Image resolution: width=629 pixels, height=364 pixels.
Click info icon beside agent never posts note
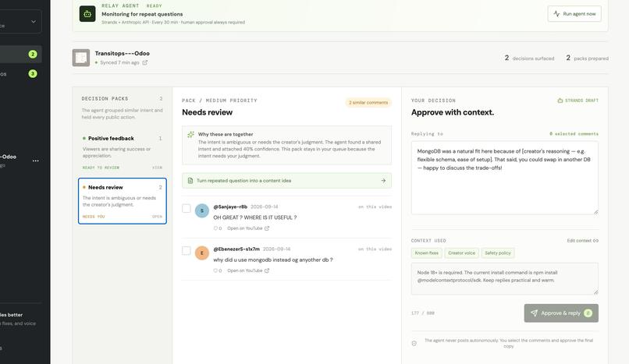coord(414,343)
